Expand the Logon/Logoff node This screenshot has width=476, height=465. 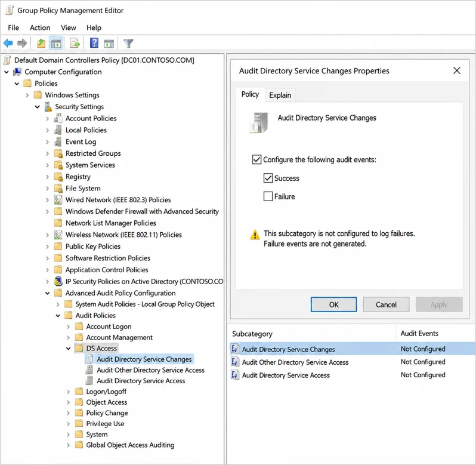(69, 392)
